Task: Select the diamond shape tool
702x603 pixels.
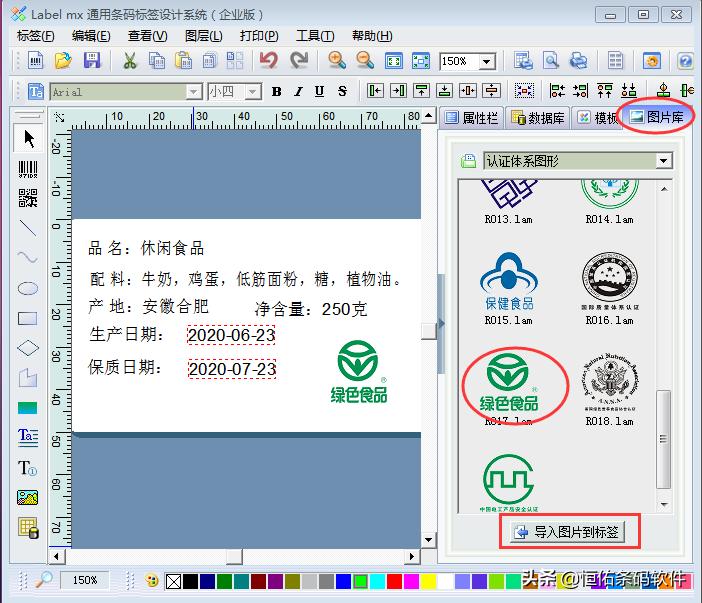Action: 28,348
